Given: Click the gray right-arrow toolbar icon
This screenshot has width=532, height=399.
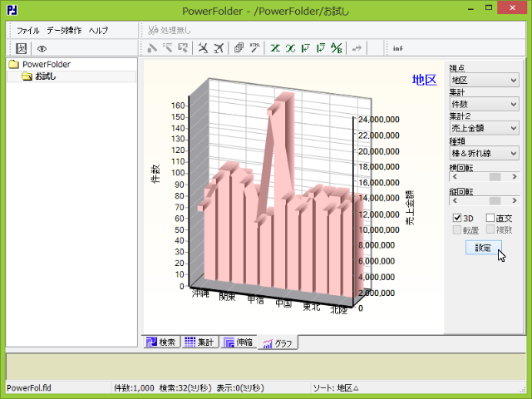Looking at the screenshot, I should 357,48.
